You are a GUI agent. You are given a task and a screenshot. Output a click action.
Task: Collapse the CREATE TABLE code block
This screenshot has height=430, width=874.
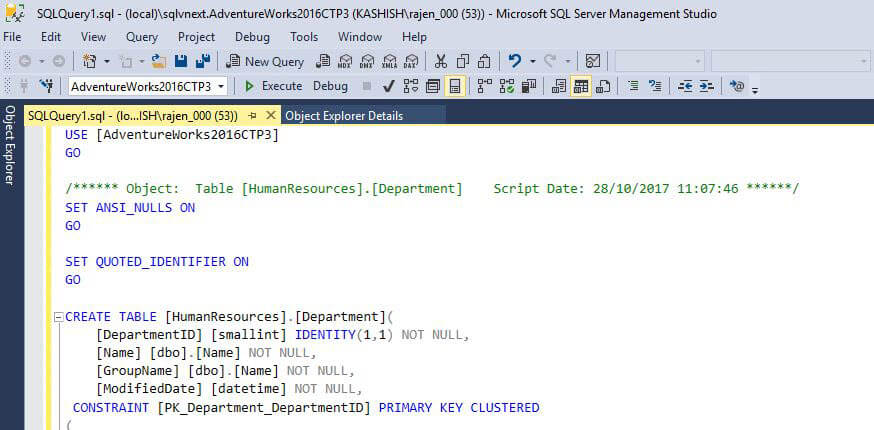click(59, 317)
